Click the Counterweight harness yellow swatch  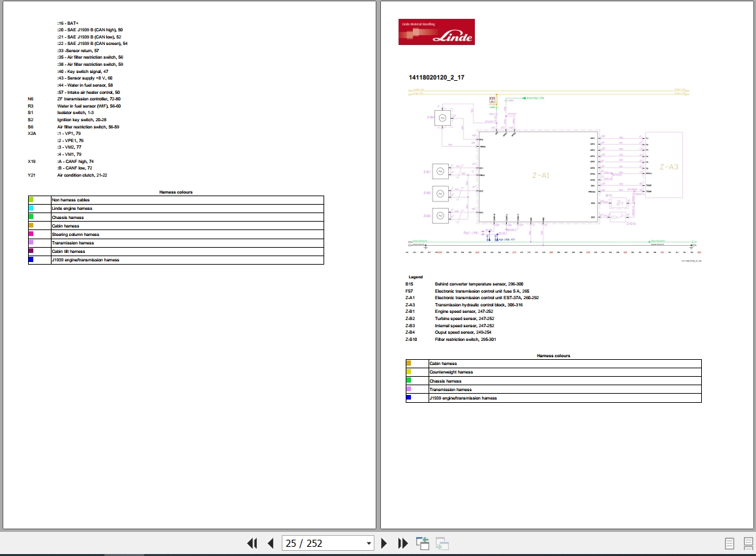click(x=409, y=372)
